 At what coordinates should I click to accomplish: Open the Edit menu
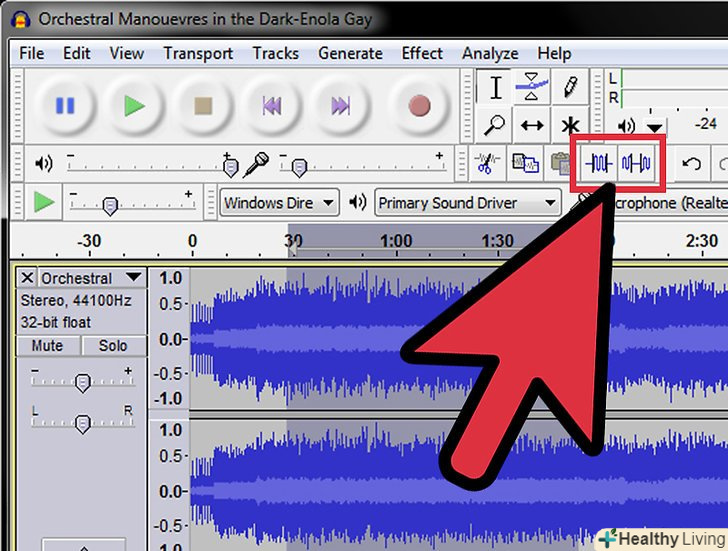tap(77, 53)
